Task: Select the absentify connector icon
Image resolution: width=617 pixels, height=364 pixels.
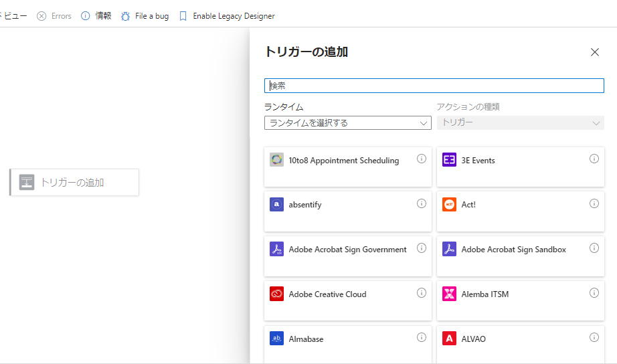Action: click(277, 205)
